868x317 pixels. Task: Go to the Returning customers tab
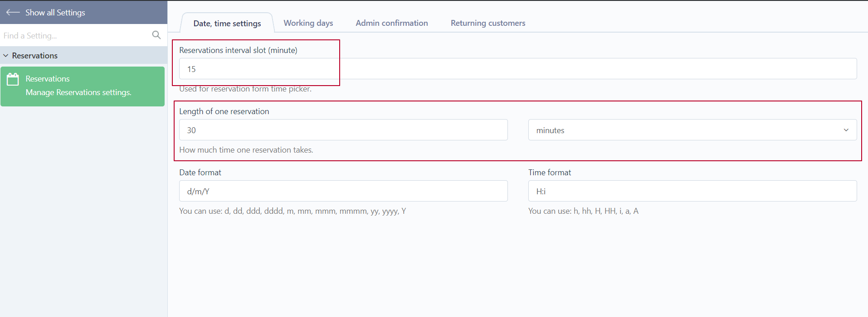point(488,23)
